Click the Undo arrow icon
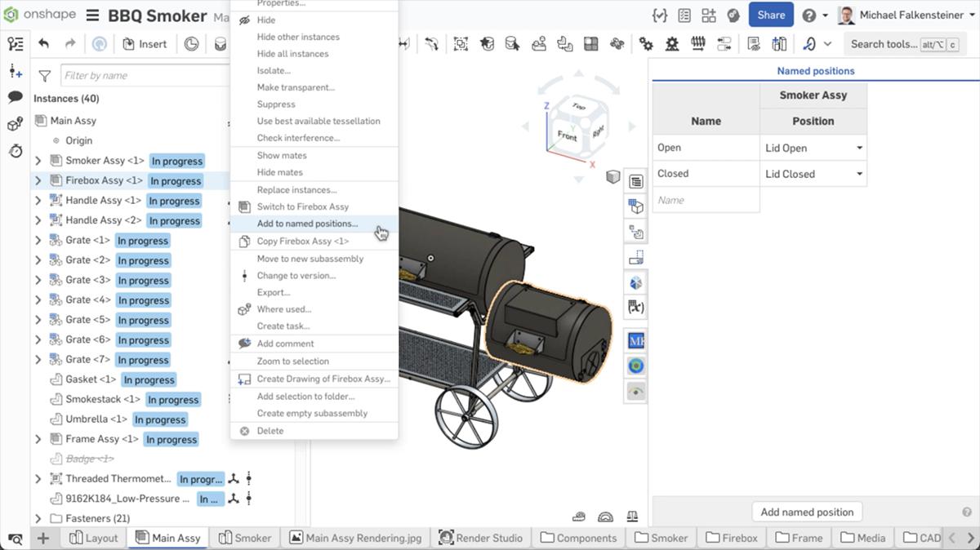 tap(42, 43)
